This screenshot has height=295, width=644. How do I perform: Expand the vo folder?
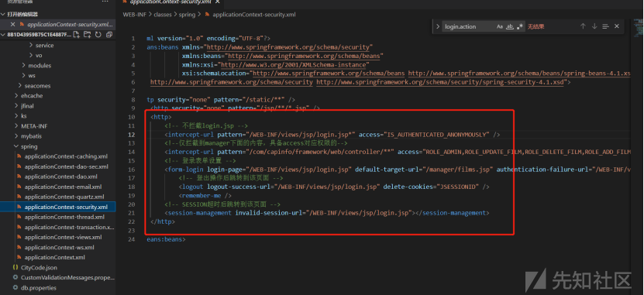tap(31, 55)
